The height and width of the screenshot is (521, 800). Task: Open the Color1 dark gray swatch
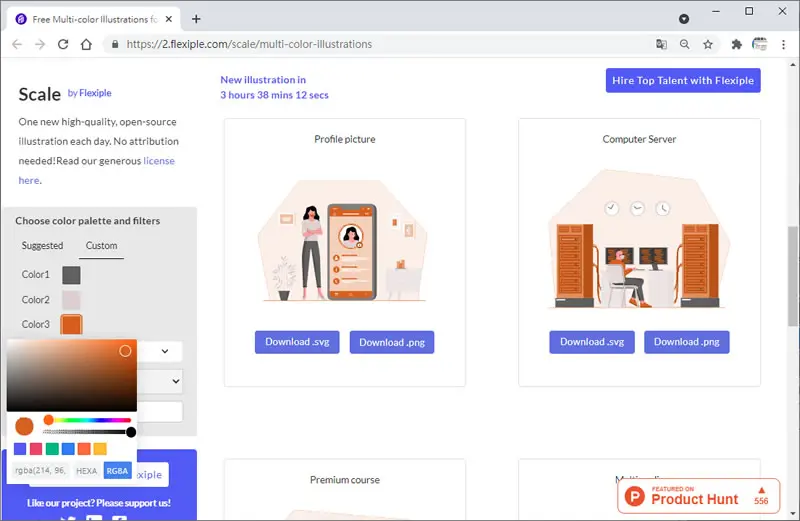[x=71, y=275]
